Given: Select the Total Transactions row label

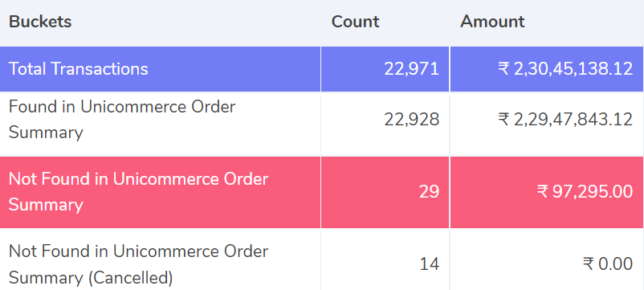Looking at the screenshot, I should coord(79,68).
